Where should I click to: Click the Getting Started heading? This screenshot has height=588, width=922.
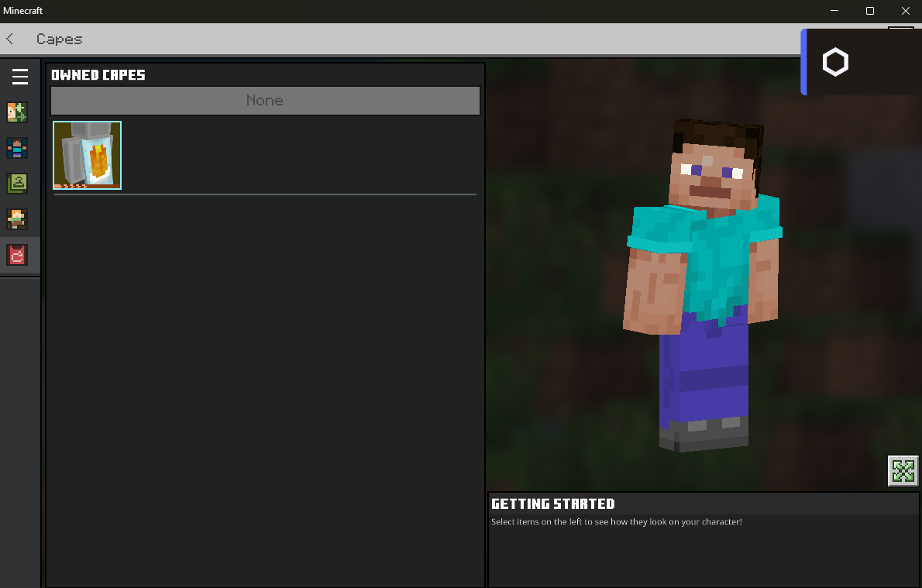pyautogui.click(x=552, y=504)
